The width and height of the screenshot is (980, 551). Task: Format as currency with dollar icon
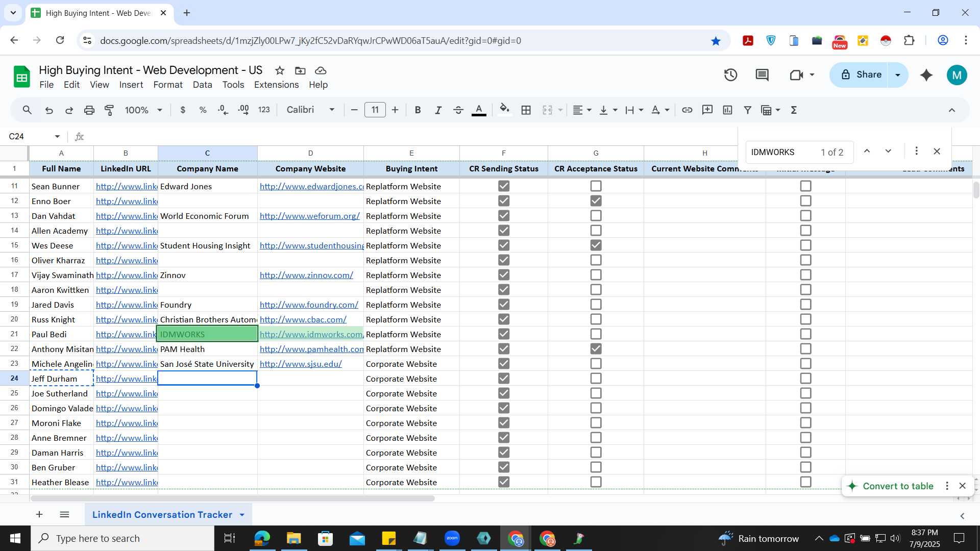pyautogui.click(x=183, y=110)
